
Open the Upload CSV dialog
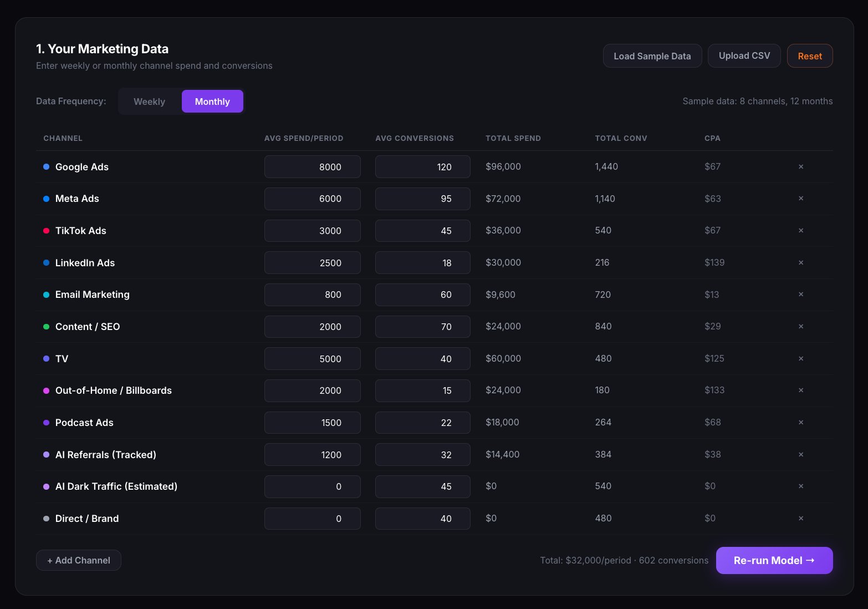[x=744, y=56]
